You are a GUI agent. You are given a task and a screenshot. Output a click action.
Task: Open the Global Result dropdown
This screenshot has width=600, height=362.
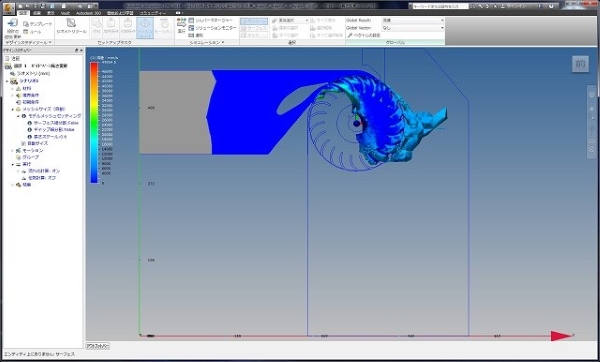pyautogui.click(x=412, y=20)
